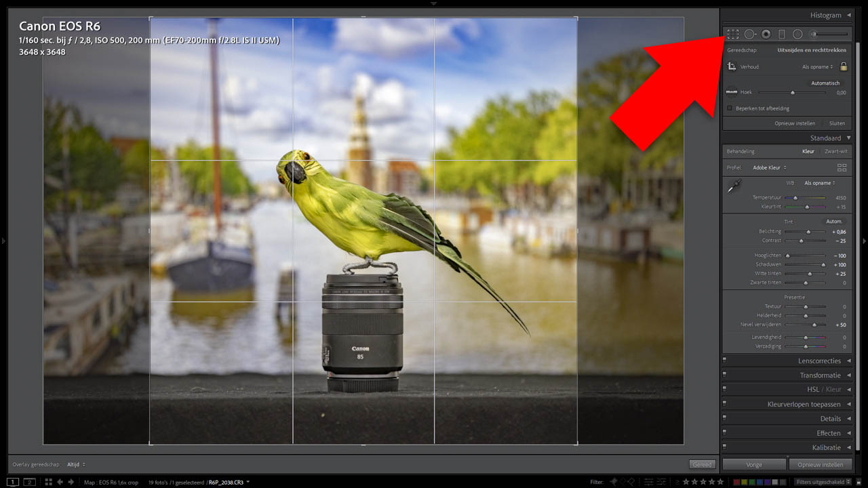868x488 pixels.
Task: Expand the Transformatie panel
Action: click(820, 375)
